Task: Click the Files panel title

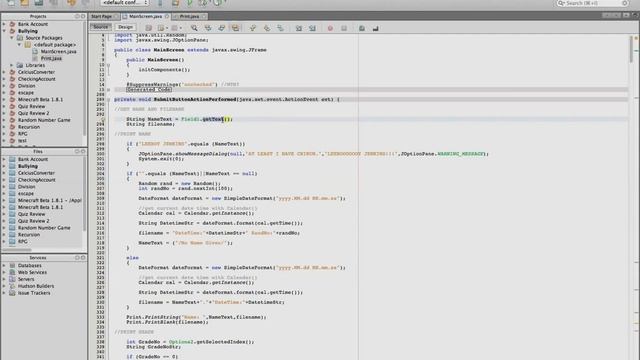Action: point(38,151)
